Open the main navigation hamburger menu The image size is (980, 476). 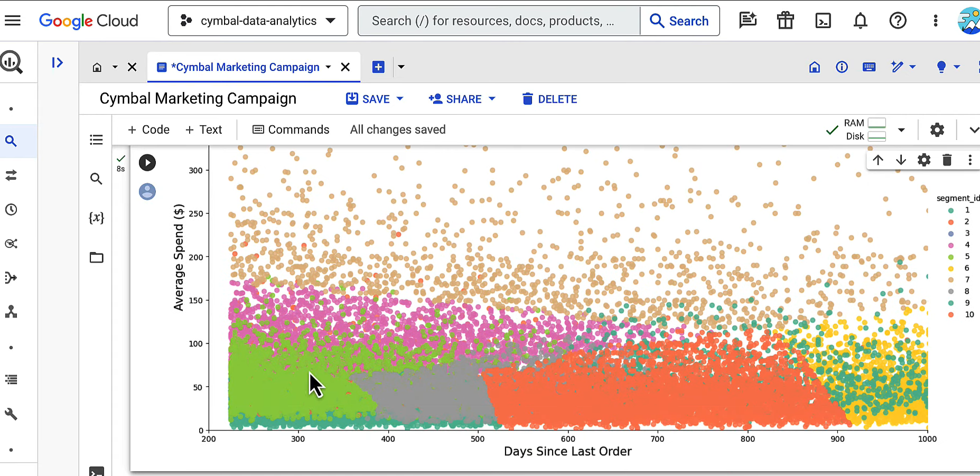click(x=13, y=21)
